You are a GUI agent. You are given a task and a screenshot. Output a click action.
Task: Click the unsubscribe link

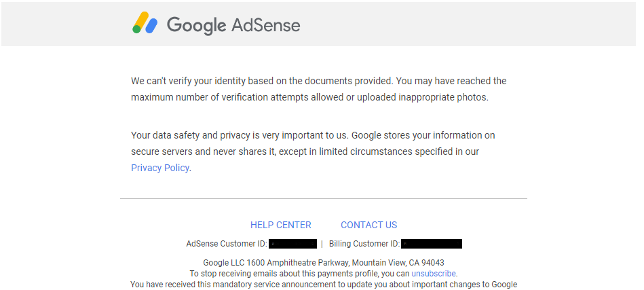(434, 274)
